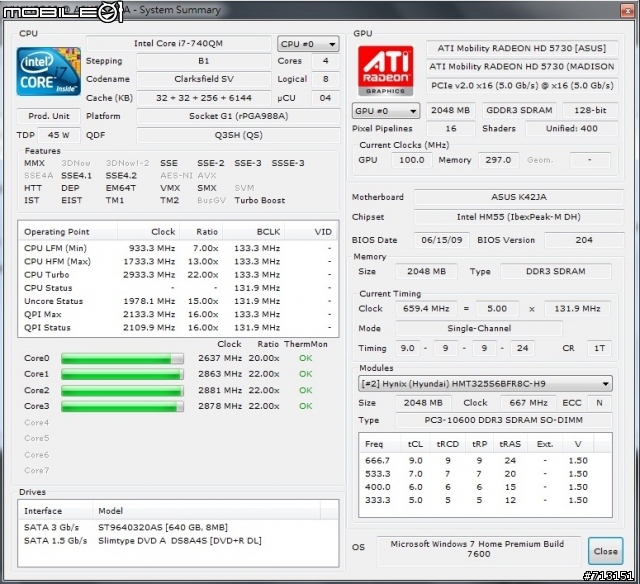The image size is (640, 584).
Task: Select the QPI Status row
Action: click(178, 327)
